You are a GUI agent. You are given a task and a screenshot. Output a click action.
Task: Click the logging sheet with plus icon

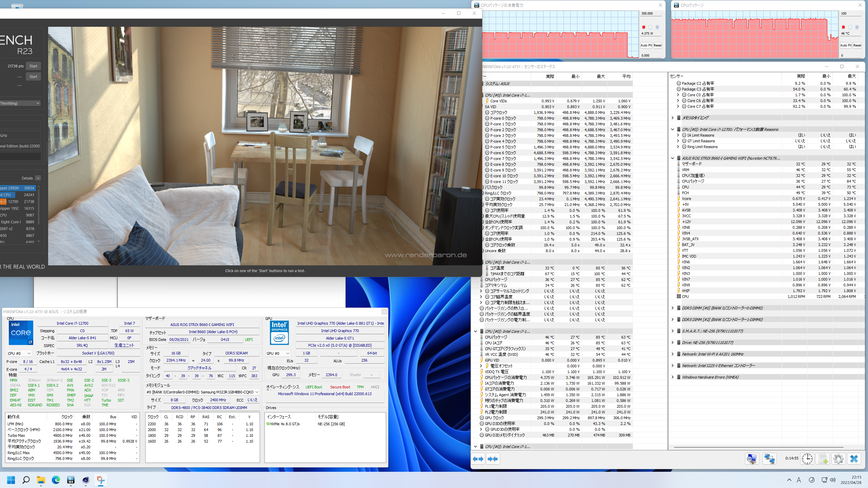point(823,459)
